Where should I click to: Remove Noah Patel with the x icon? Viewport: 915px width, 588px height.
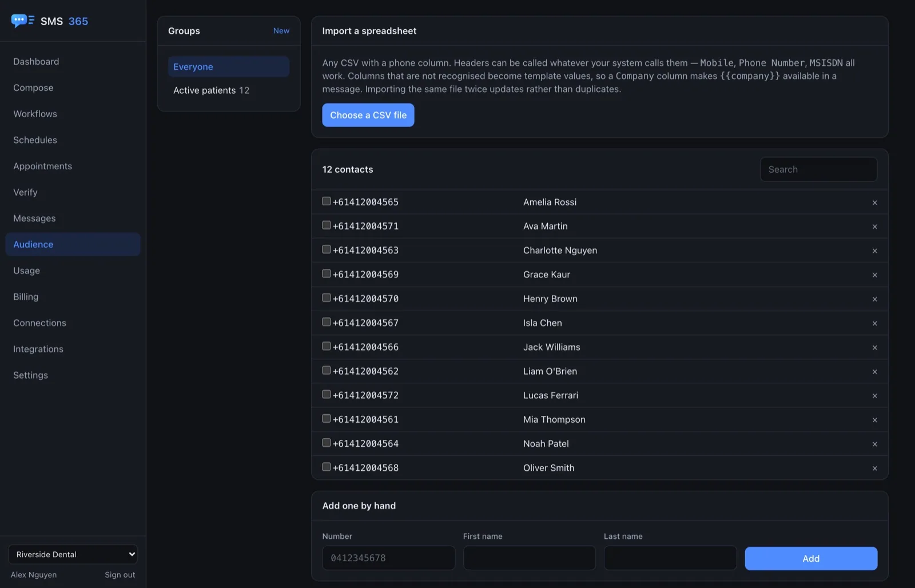tap(874, 444)
